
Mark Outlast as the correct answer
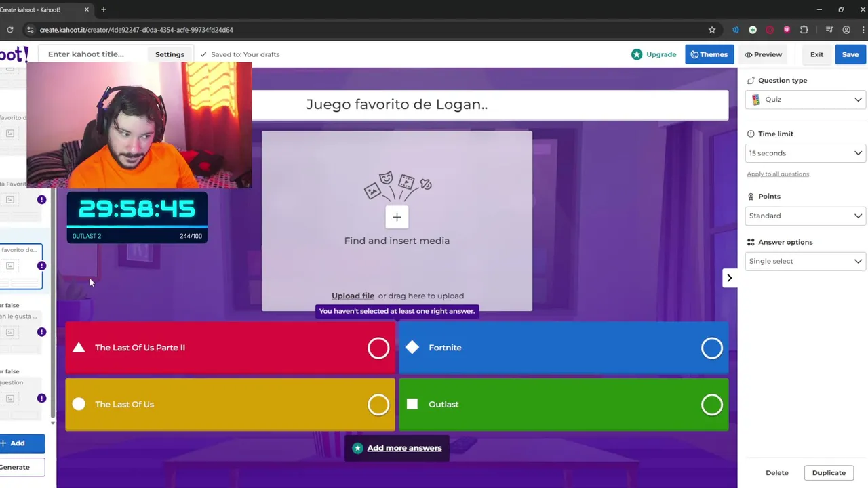click(x=712, y=405)
